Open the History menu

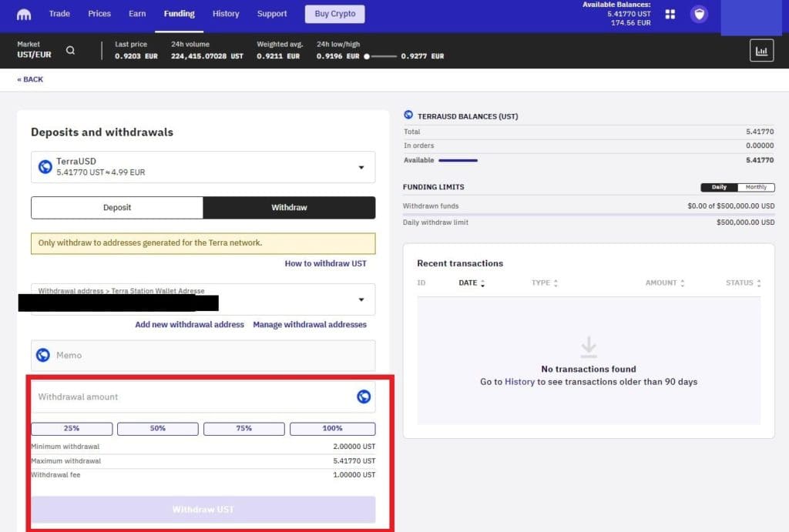point(226,14)
